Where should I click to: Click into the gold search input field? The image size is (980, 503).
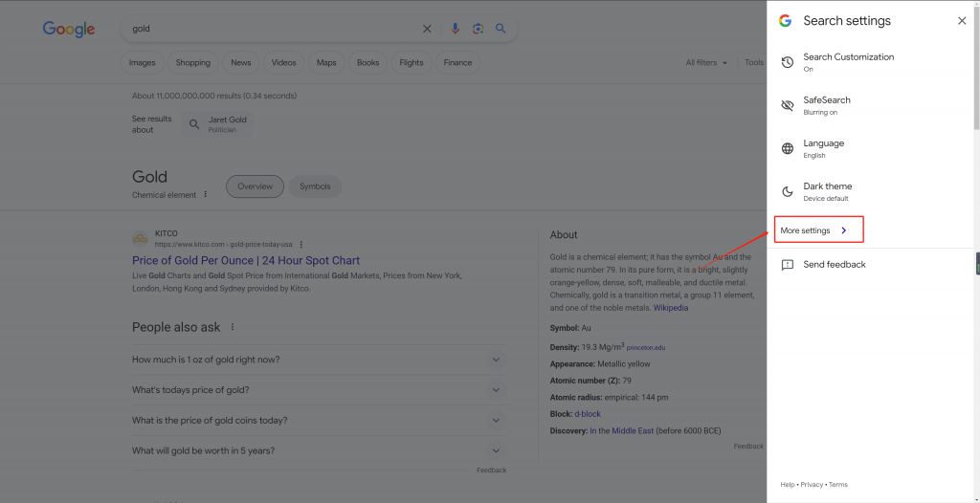click(x=273, y=29)
